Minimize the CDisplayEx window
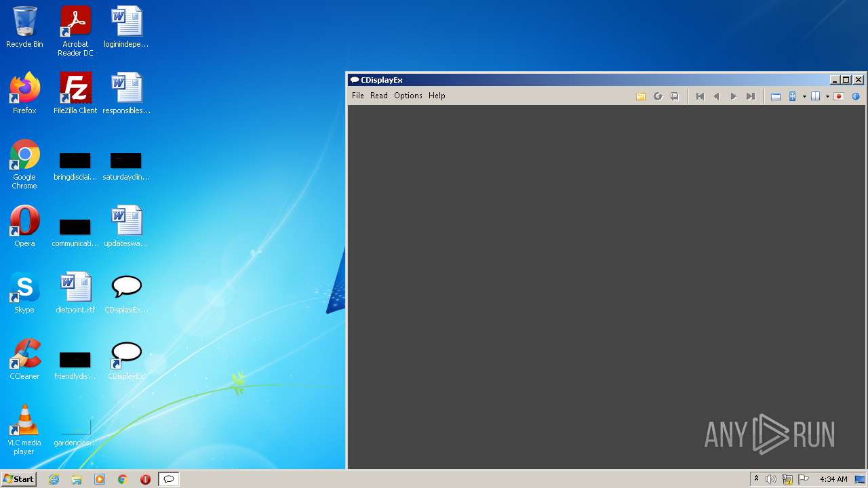This screenshot has width=868, height=488. tap(835, 80)
